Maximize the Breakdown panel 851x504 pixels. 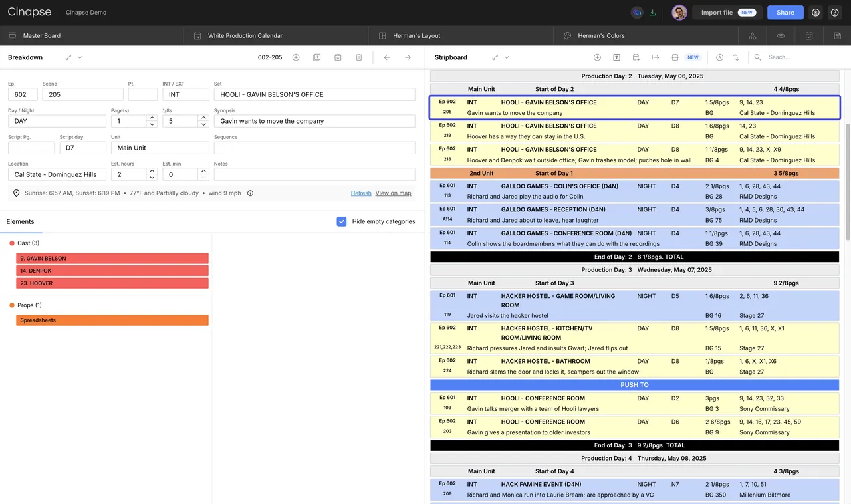pos(68,57)
